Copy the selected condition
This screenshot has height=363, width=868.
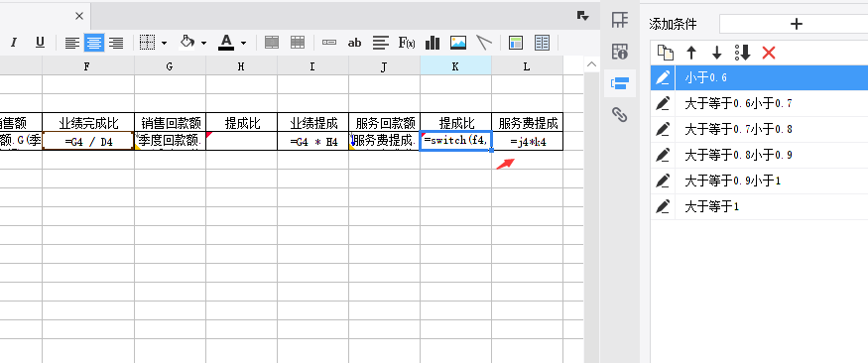666,53
